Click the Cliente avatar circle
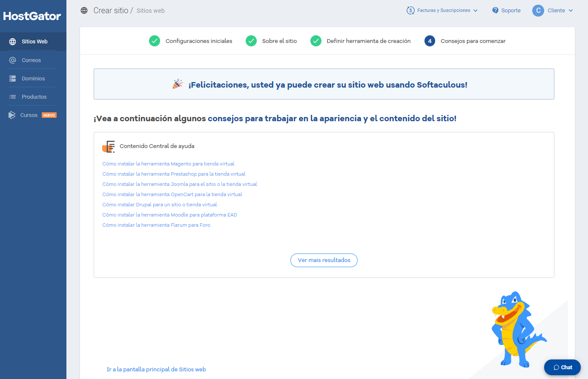 (538, 11)
